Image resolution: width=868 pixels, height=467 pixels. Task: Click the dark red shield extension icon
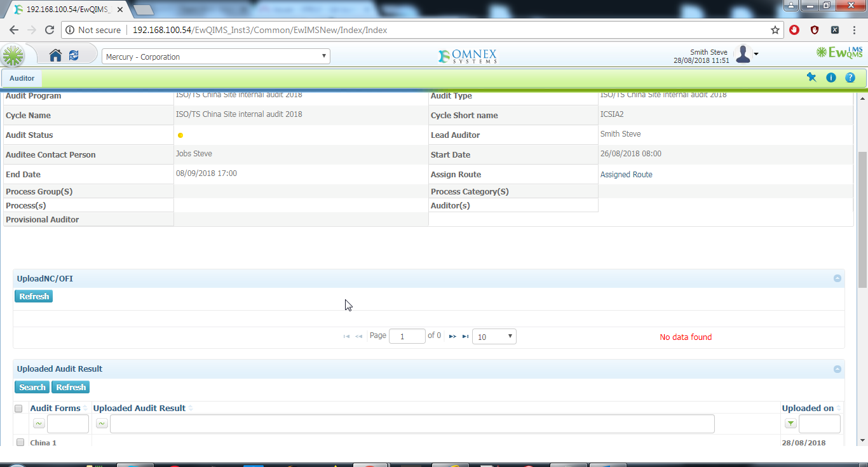815,30
